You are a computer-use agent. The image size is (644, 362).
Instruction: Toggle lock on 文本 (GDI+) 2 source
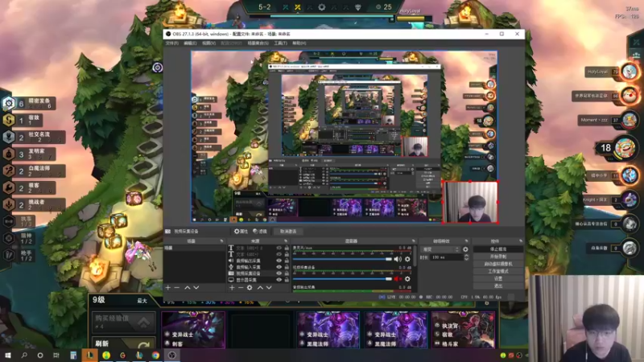[287, 248]
